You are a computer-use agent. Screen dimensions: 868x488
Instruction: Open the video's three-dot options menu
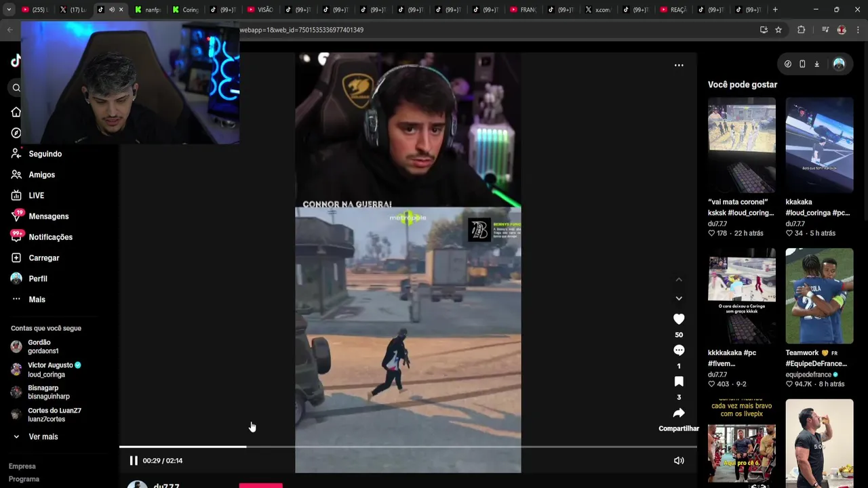tap(679, 65)
